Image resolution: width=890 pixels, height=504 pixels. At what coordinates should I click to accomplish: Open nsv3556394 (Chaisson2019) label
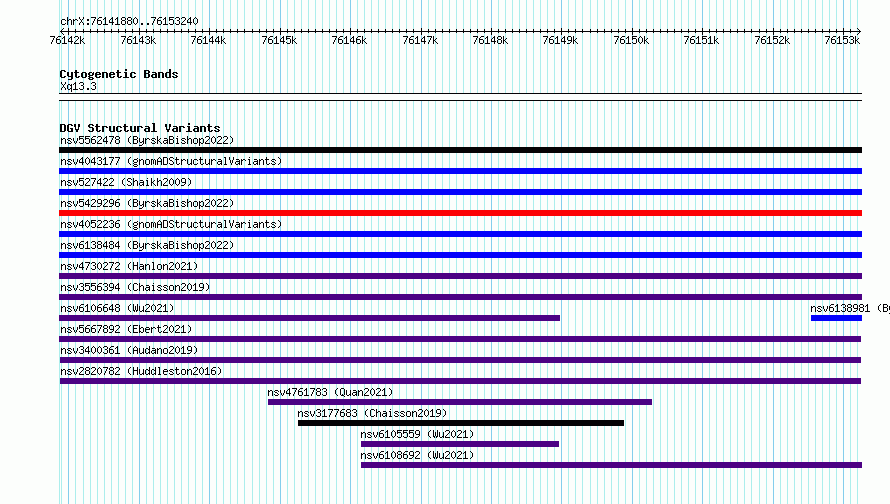135,287
